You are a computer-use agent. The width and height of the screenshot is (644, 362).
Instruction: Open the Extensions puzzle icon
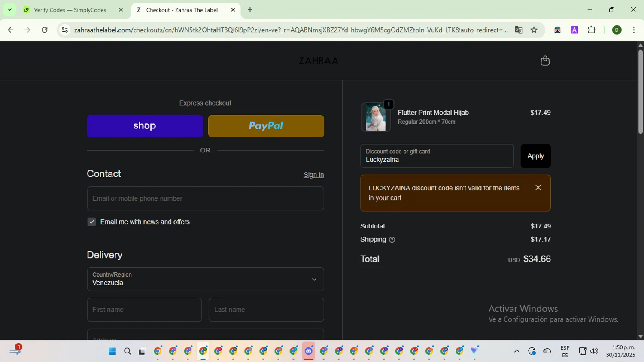point(592,30)
